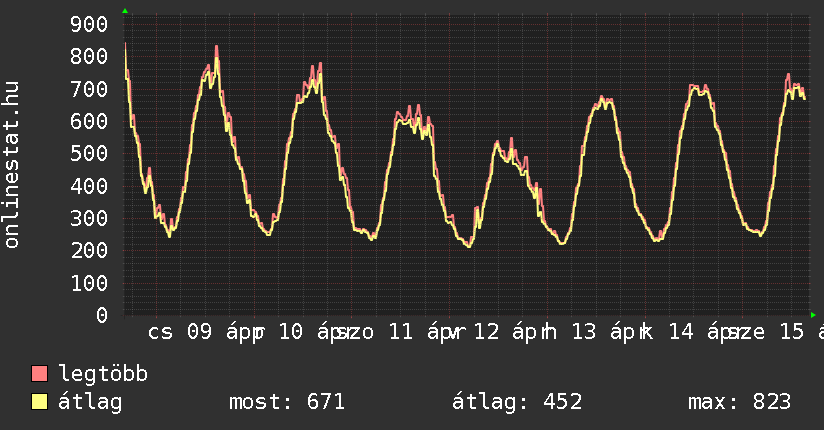Viewport: 824px width, 430px height.
Task: Click the 'átlag: 452' average statistic
Action: pos(517,402)
